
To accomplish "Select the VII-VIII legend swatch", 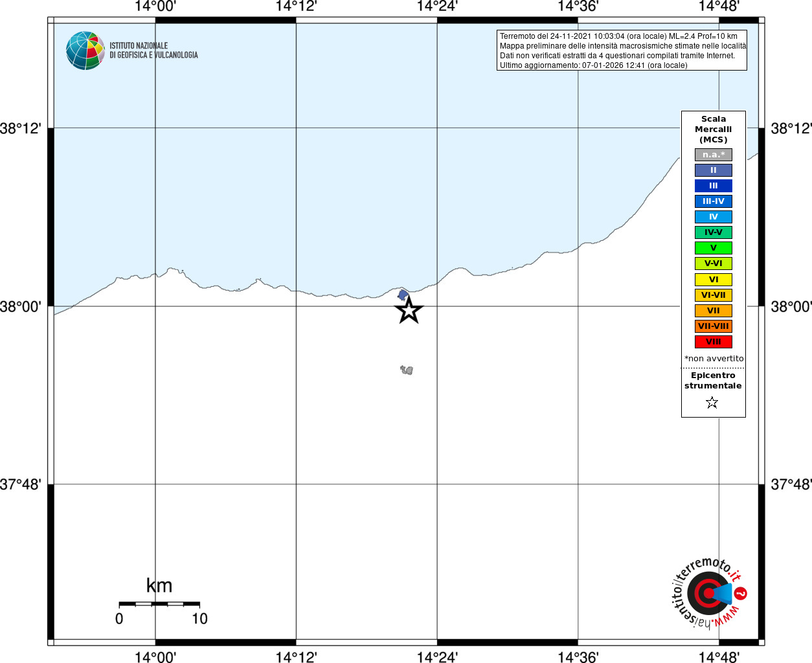I will coord(714,326).
